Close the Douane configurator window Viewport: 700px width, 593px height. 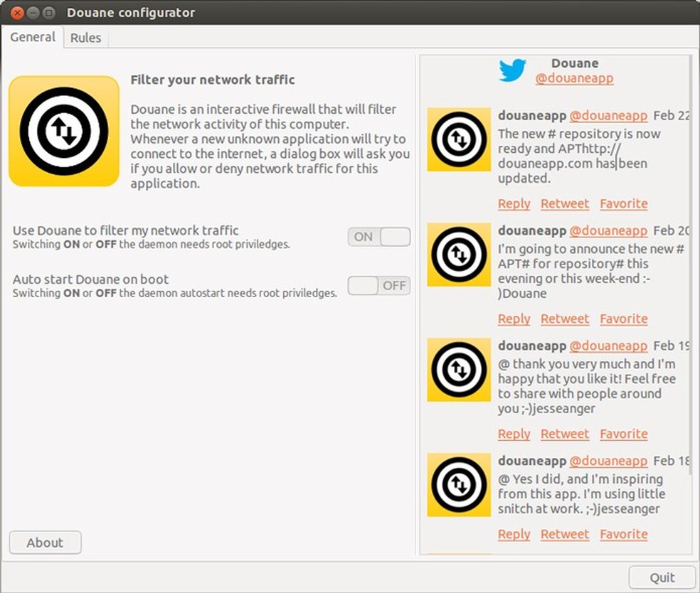pos(17,13)
